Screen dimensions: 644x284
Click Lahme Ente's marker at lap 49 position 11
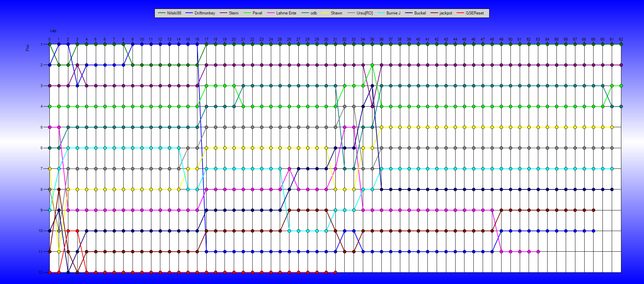tap(501, 252)
